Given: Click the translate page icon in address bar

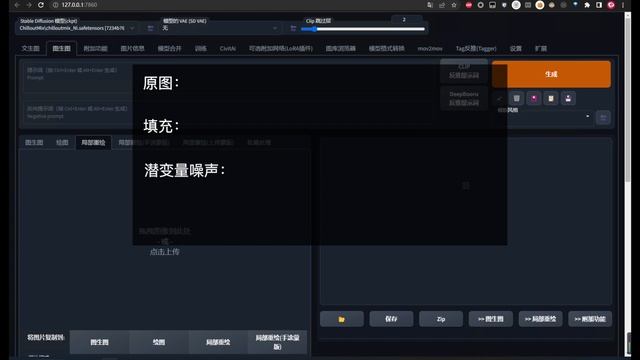Looking at the screenshot, I should [430, 5].
